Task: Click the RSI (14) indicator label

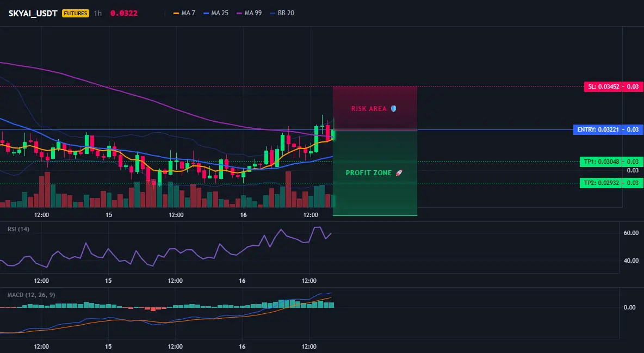Action: pyautogui.click(x=18, y=229)
